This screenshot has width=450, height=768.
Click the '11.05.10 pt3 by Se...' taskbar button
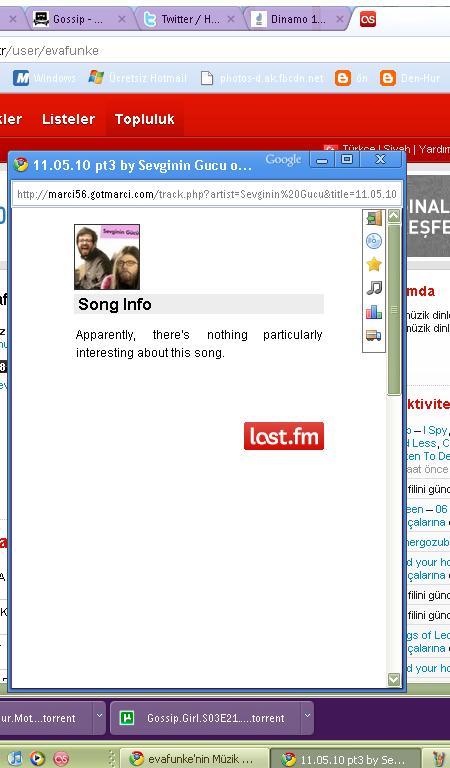tap(346, 758)
